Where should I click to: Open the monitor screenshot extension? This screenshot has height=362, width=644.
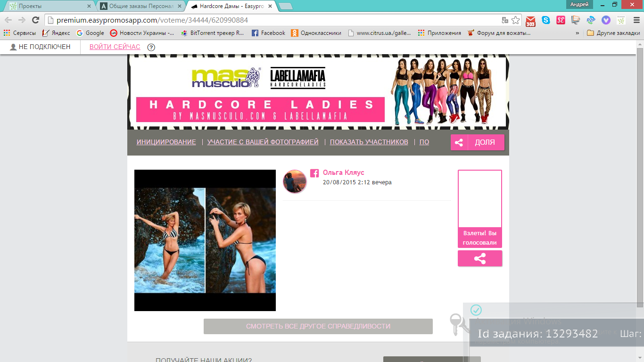pos(576,20)
